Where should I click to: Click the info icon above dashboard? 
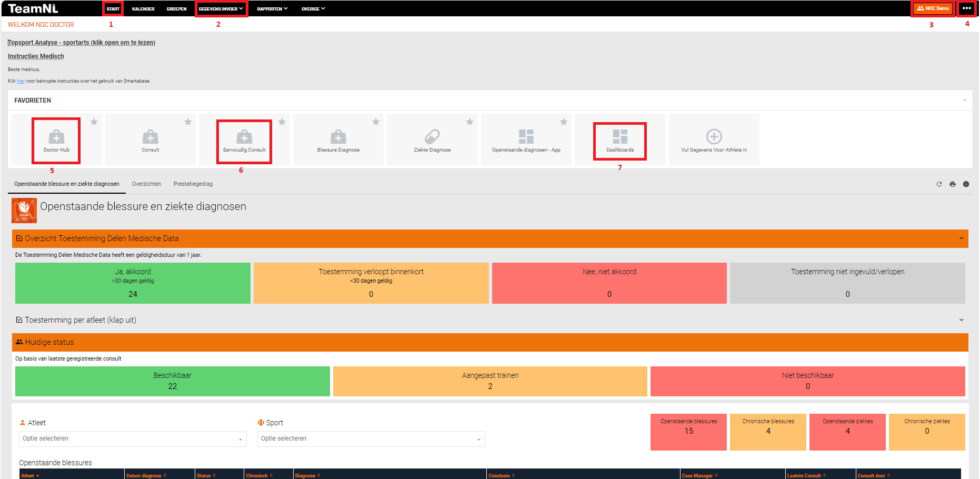(966, 184)
